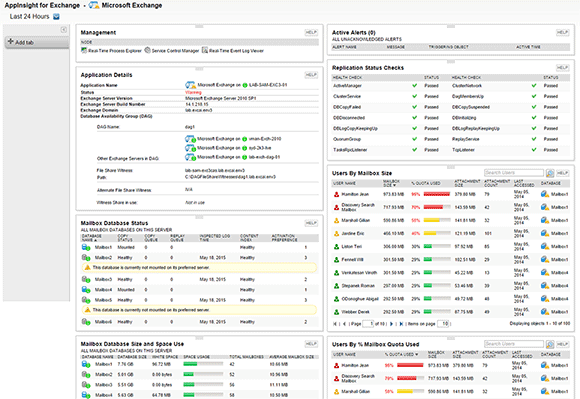The image size is (580, 399).
Task: Click Liston Teri user icon
Action: click(x=336, y=247)
